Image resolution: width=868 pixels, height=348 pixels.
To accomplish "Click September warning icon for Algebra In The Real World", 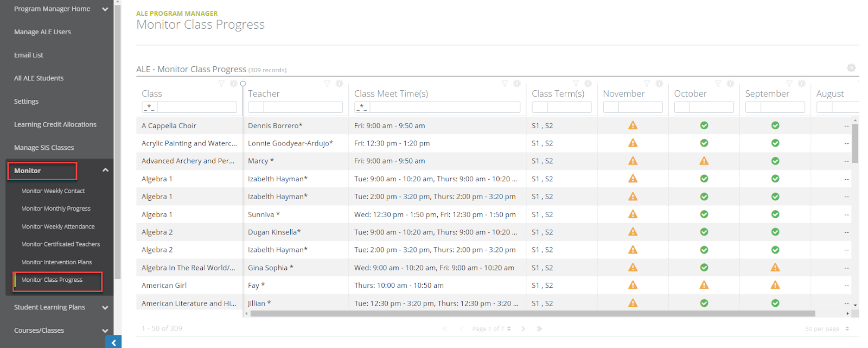I will point(775,267).
